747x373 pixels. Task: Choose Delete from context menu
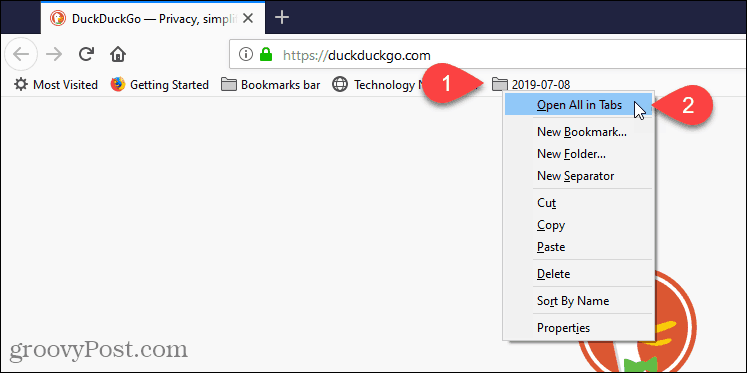point(579,274)
